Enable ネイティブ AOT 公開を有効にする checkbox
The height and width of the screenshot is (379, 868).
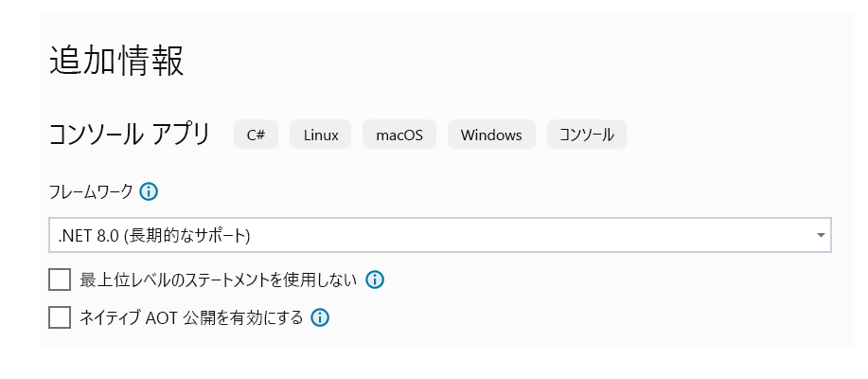60,317
